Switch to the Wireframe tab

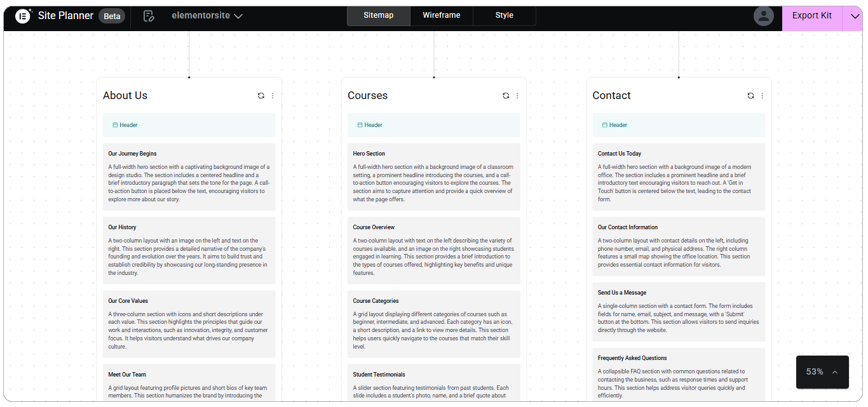pos(441,15)
